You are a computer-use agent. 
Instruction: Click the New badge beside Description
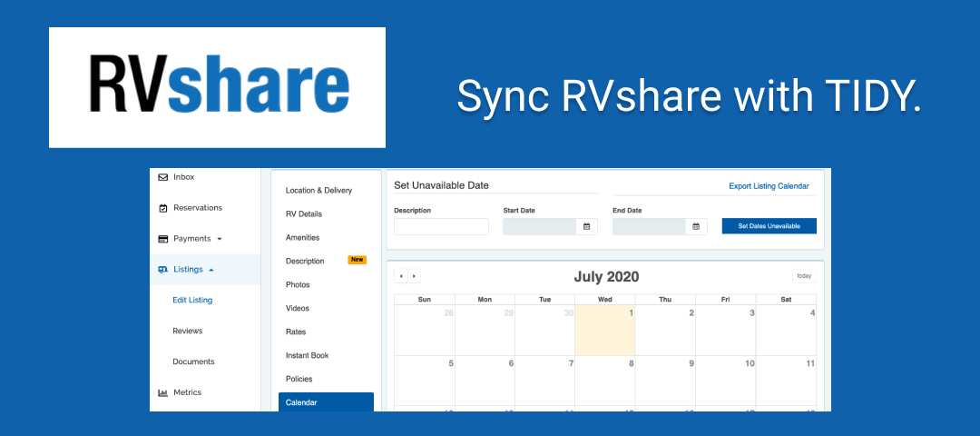point(357,260)
